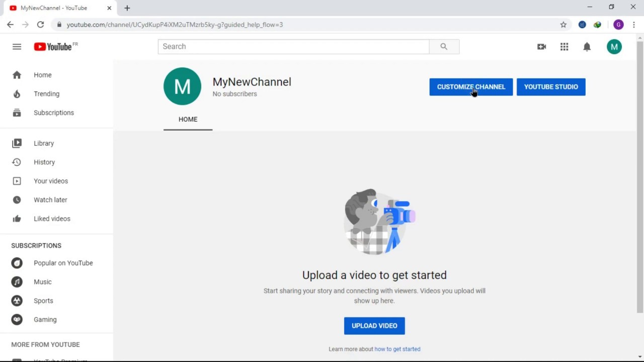Open the create video camera icon
Viewport: 644px width, 362px height.
(x=541, y=47)
